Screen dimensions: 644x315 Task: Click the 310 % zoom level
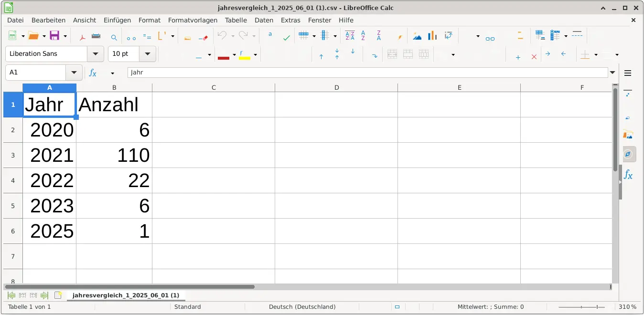tap(627, 307)
